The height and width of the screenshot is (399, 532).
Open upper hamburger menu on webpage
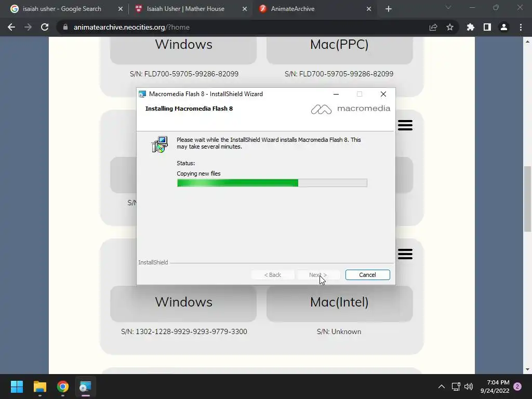point(405,125)
